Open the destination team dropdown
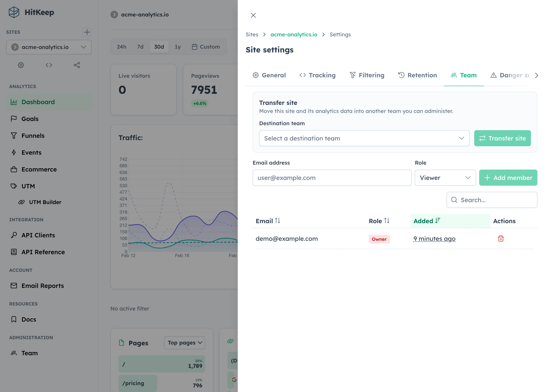552x392 pixels. pos(364,138)
